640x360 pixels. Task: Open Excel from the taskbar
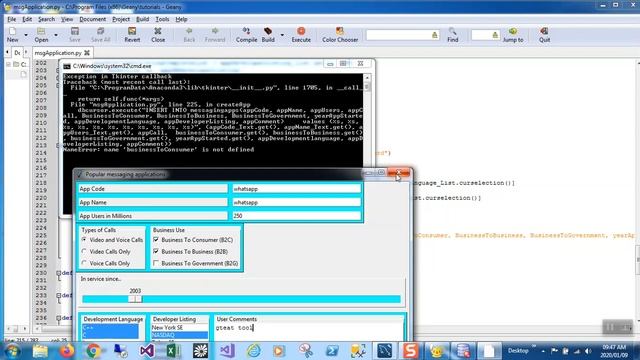(x=173, y=351)
